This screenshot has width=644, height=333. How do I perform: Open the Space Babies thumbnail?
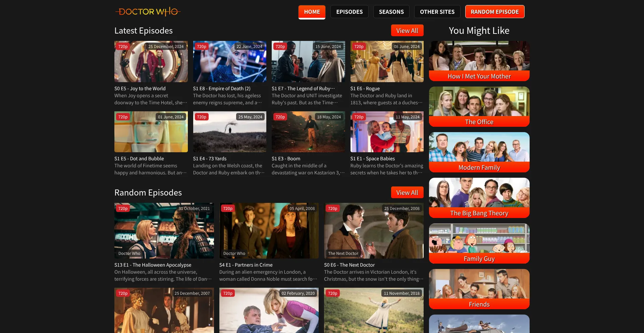click(387, 132)
